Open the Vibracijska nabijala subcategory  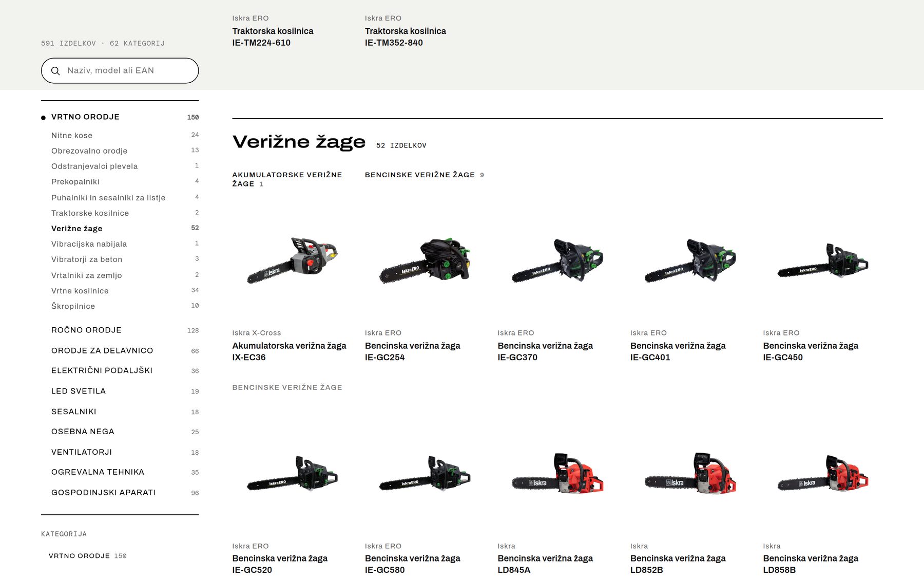(x=125, y=244)
